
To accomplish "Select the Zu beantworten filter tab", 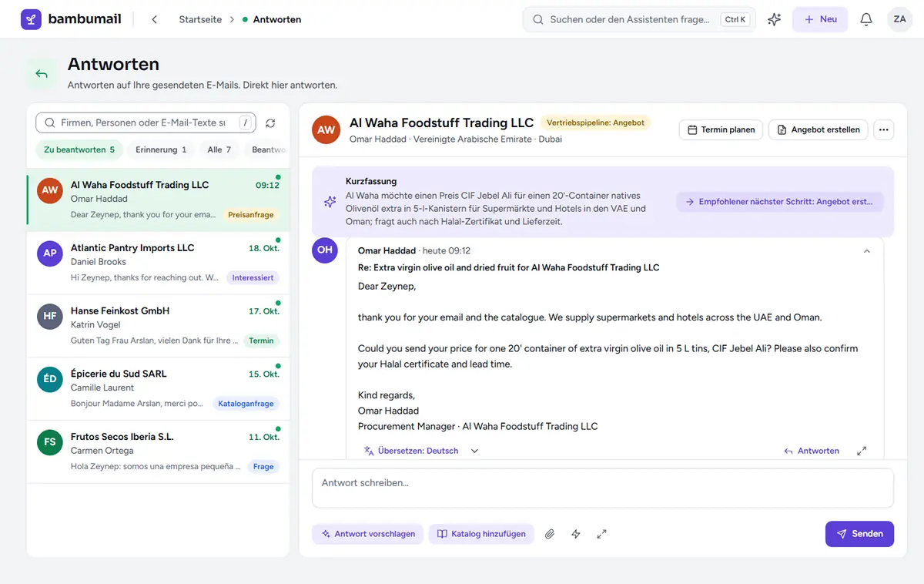I will pyautogui.click(x=79, y=149).
